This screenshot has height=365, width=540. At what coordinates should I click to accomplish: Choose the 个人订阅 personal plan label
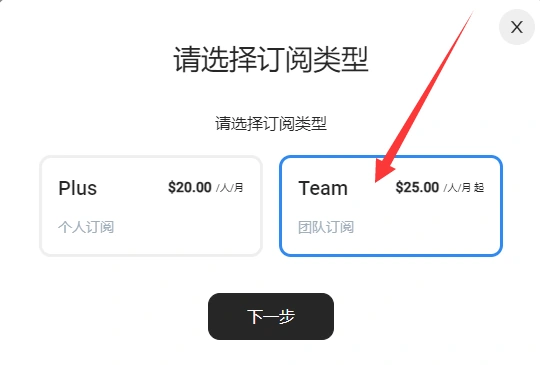point(86,227)
